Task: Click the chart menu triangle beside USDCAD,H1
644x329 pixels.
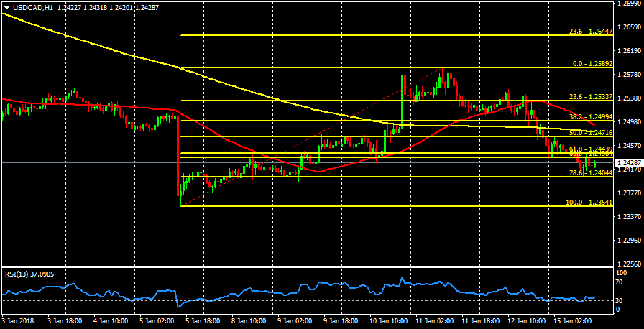Action: coord(6,8)
